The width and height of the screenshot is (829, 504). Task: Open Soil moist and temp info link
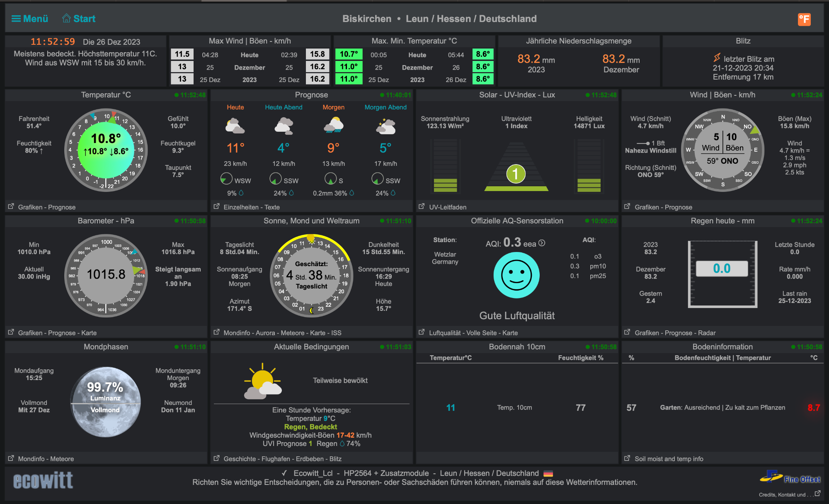point(669,459)
